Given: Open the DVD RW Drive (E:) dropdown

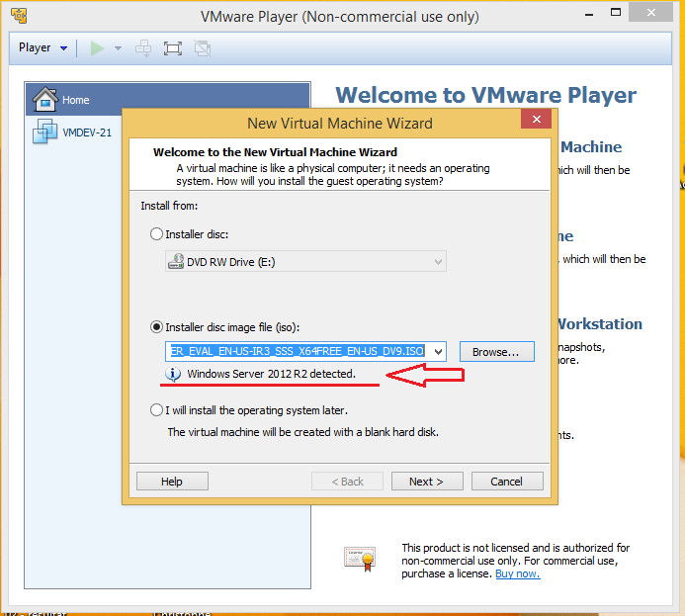Looking at the screenshot, I should pyautogui.click(x=305, y=261).
